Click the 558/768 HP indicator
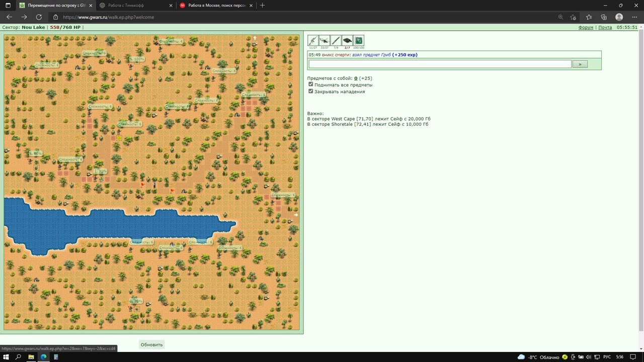 click(x=65, y=27)
